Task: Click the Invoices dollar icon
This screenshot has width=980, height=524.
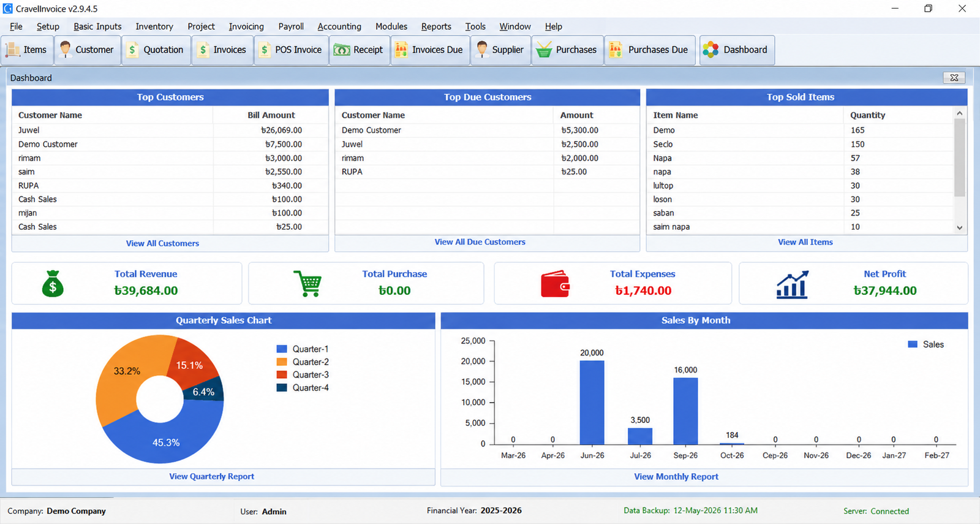Action: 203,50
